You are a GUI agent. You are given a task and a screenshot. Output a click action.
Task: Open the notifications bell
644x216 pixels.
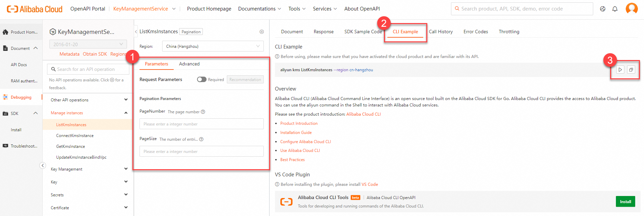pos(615,9)
